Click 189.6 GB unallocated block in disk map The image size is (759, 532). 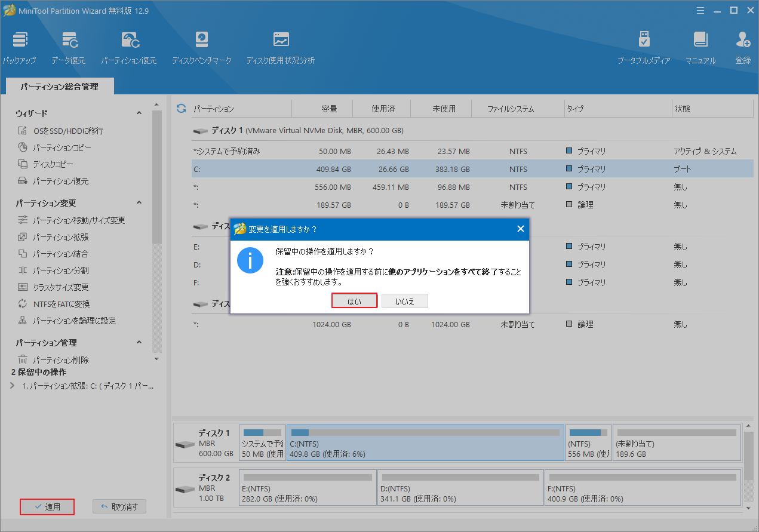677,442
